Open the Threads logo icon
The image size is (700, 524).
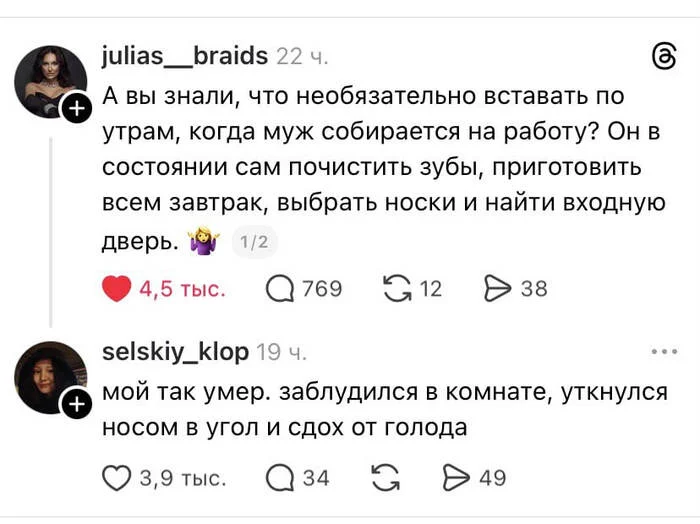[663, 58]
